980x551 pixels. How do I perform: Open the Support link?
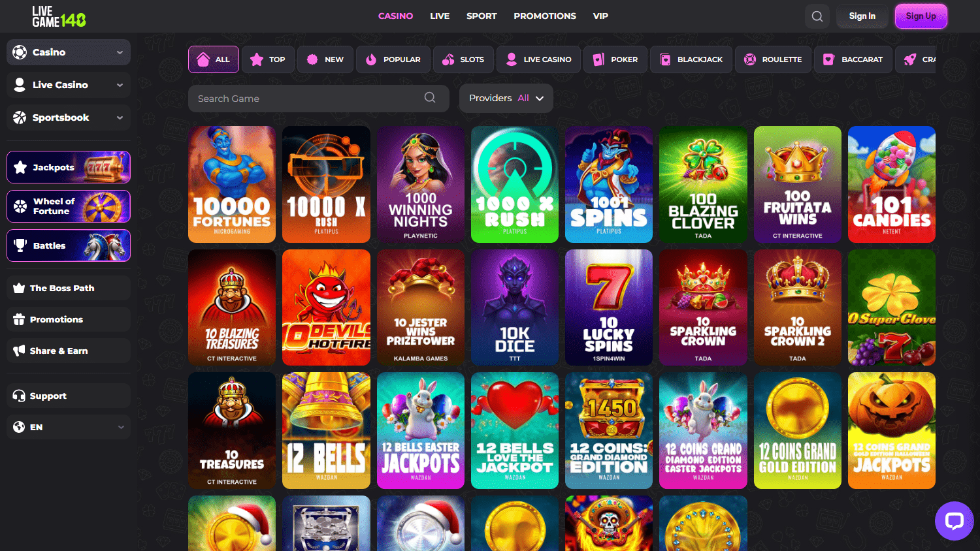69,396
